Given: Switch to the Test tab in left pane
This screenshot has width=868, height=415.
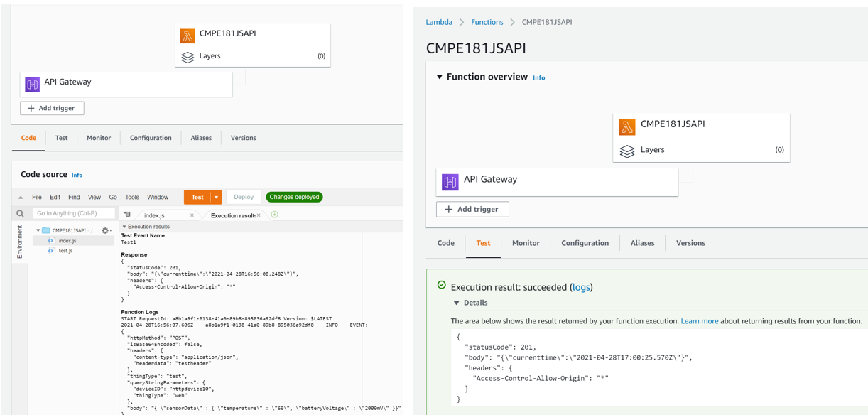Looking at the screenshot, I should (62, 138).
